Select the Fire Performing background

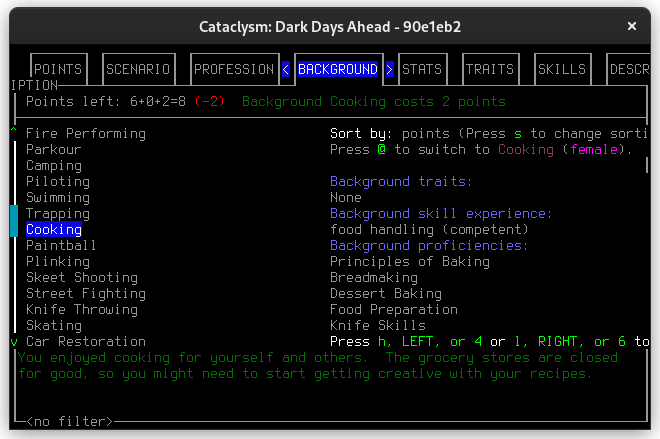pos(86,134)
